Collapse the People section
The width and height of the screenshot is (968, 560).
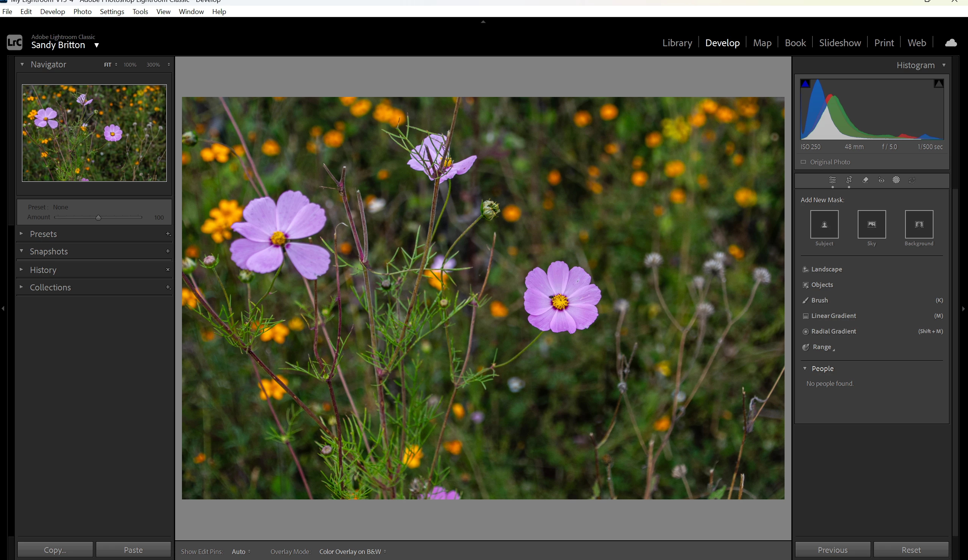(x=805, y=368)
